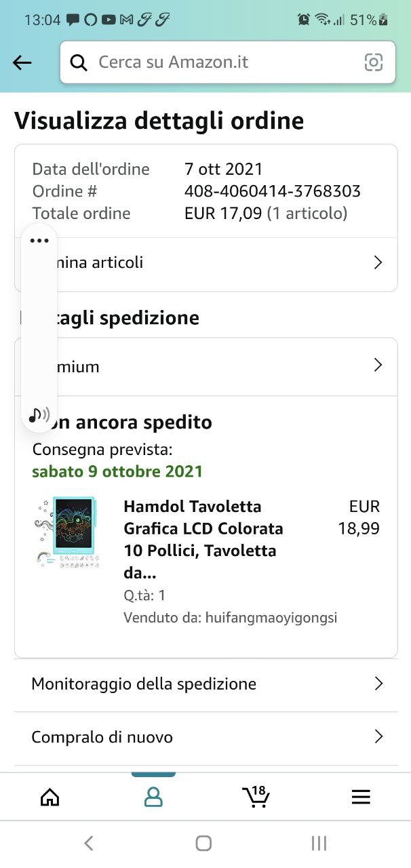Tap the floating three-dots overlay button
The width and height of the screenshot is (411, 868).
coord(39,241)
